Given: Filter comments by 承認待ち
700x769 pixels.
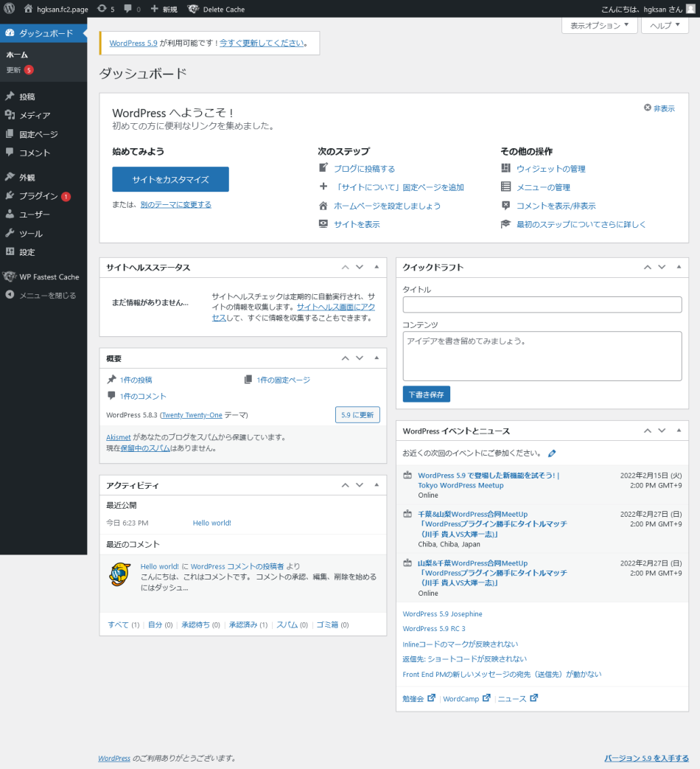Looking at the screenshot, I should (195, 624).
